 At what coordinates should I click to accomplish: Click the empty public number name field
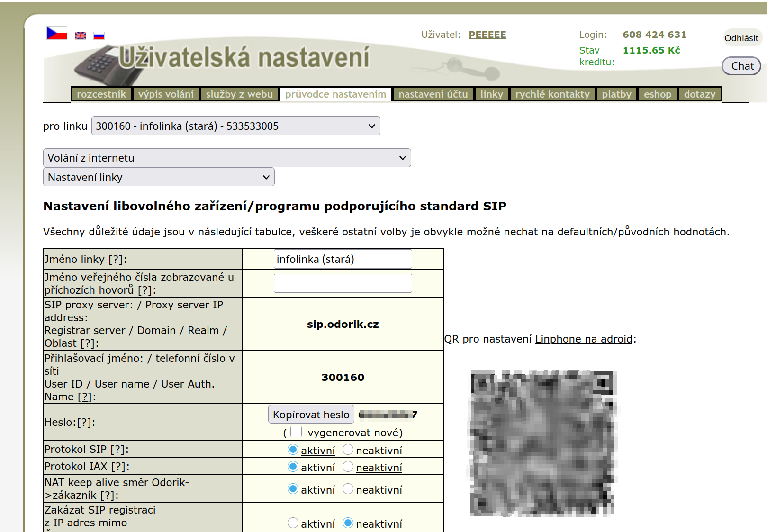pos(343,283)
